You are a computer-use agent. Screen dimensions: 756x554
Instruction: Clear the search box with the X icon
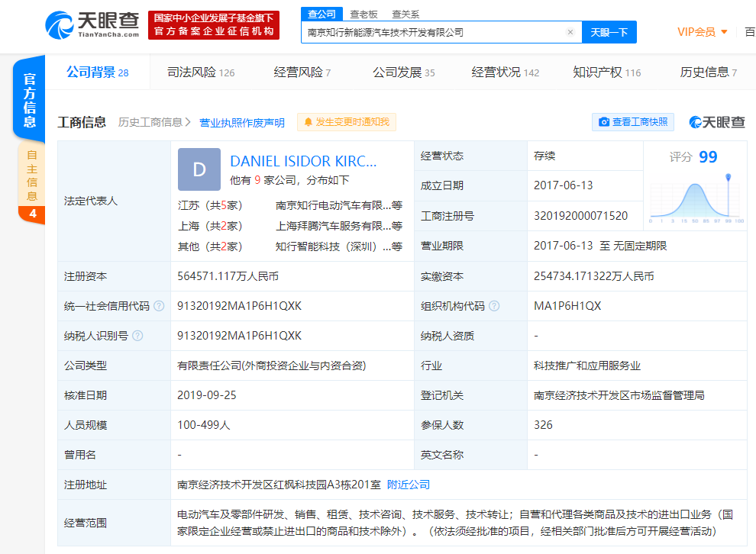point(570,32)
